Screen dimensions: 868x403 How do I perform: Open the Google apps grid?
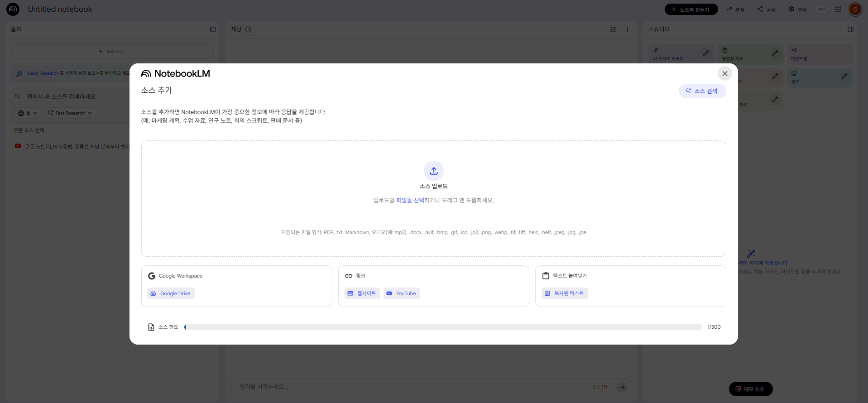(838, 9)
